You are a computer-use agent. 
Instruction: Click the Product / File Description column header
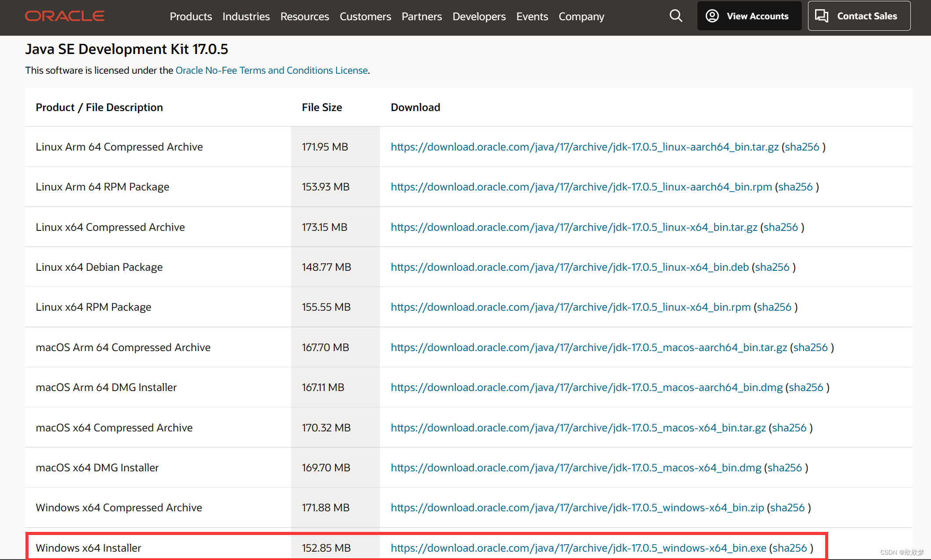coord(99,108)
